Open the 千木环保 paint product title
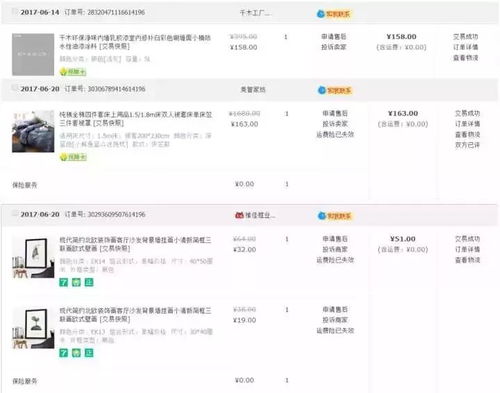 [x=135, y=42]
